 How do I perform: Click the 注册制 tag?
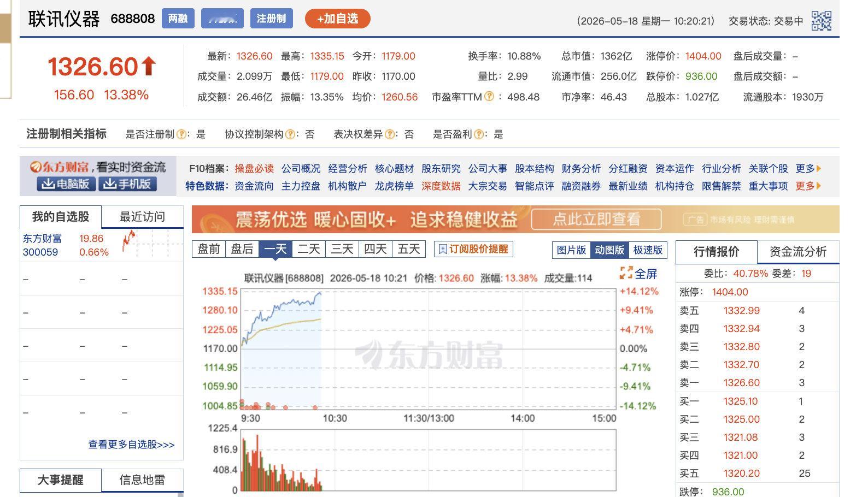tap(272, 19)
